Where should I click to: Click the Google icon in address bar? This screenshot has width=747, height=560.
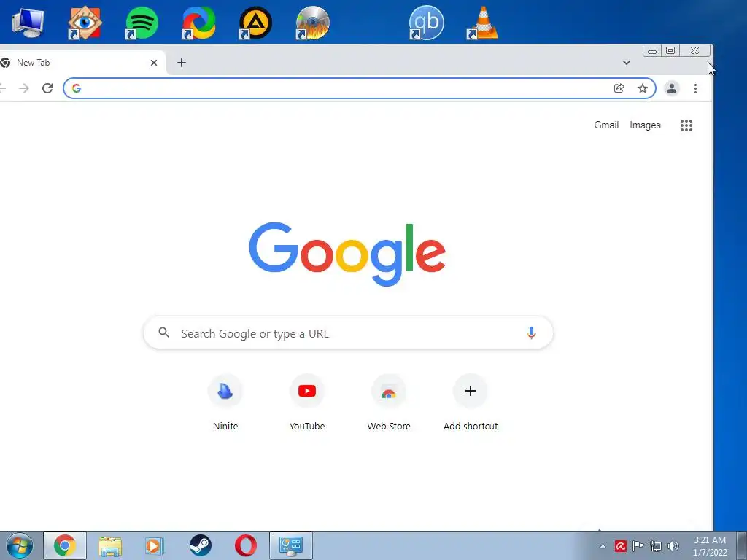point(76,88)
